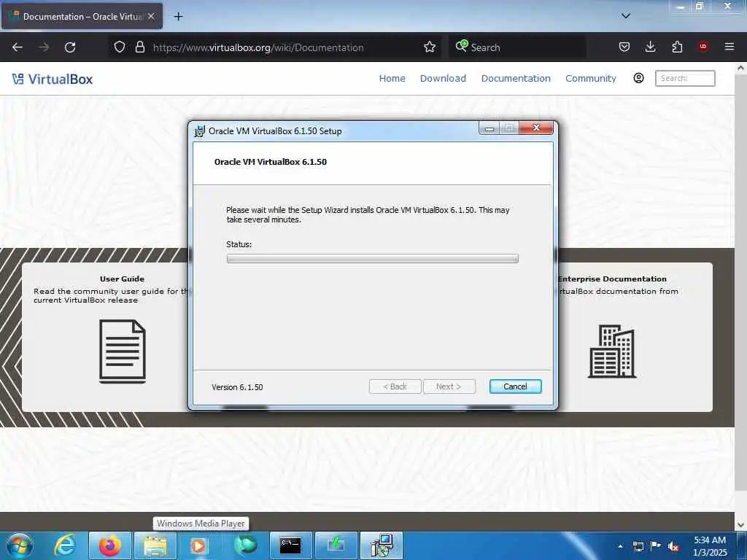This screenshot has width=747, height=560.
Task: Click the installation progress bar
Action: (x=373, y=259)
